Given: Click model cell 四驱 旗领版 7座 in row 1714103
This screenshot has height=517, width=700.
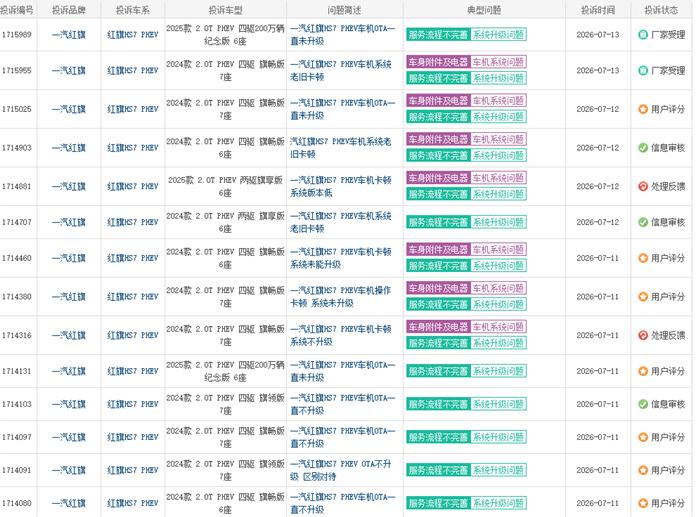Looking at the screenshot, I should coord(225,404).
